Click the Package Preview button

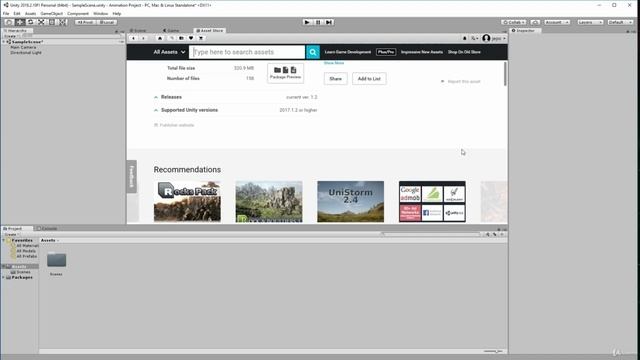[x=285, y=73]
